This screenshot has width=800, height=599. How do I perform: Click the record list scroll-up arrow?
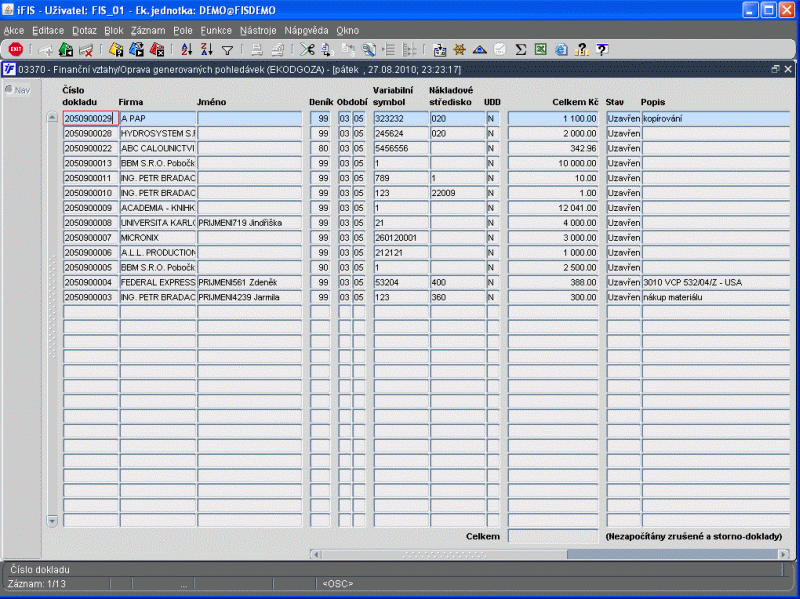[52, 117]
